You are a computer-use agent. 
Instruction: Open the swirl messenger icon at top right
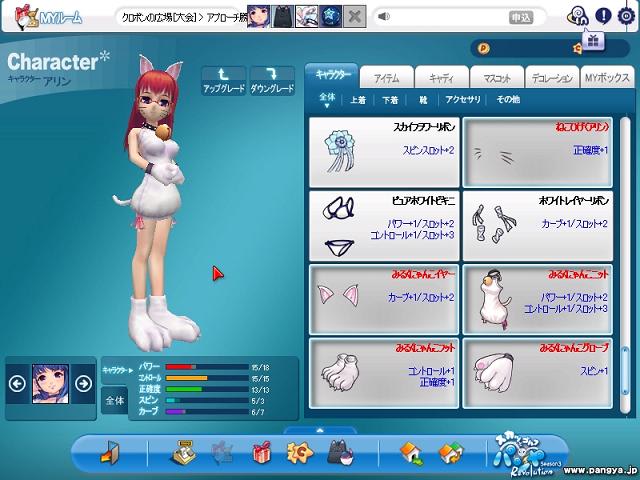coord(578,16)
